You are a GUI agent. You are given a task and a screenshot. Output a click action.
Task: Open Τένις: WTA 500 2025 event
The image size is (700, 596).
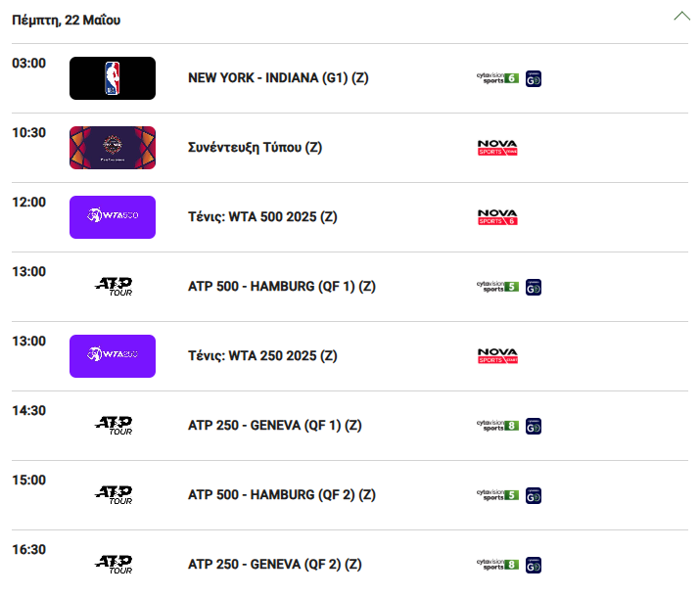[262, 217]
